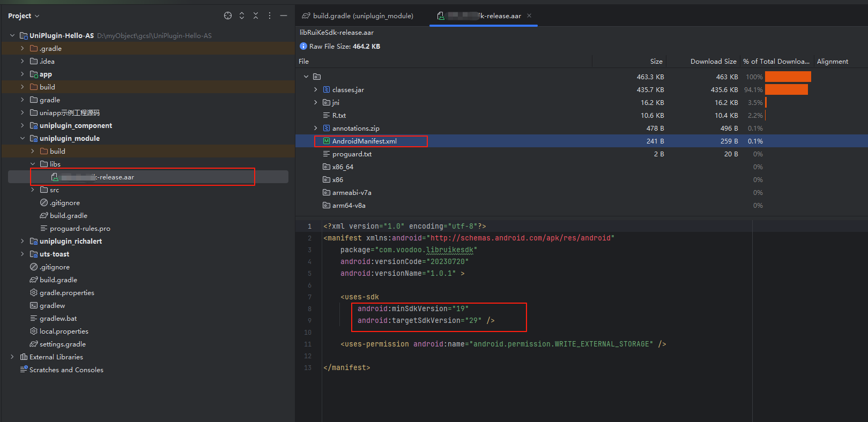The width and height of the screenshot is (868, 422).
Task: Select the x86_64 folder row
Action: tap(582, 167)
